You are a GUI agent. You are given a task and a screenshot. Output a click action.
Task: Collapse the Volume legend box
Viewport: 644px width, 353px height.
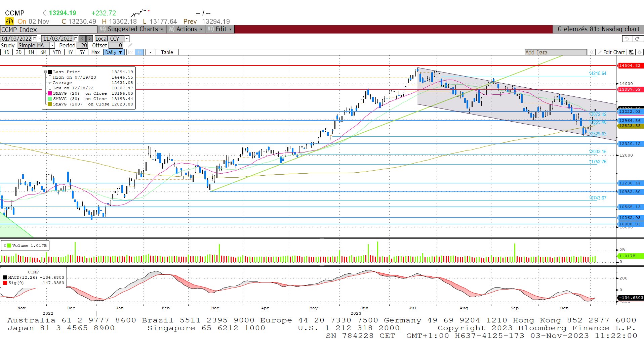tap(5, 246)
